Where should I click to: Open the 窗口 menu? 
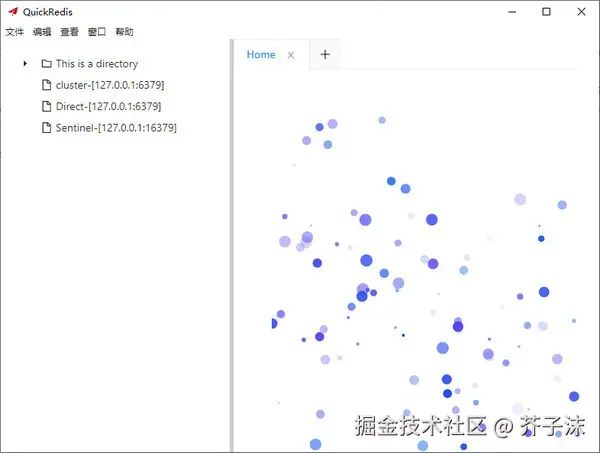[97, 32]
